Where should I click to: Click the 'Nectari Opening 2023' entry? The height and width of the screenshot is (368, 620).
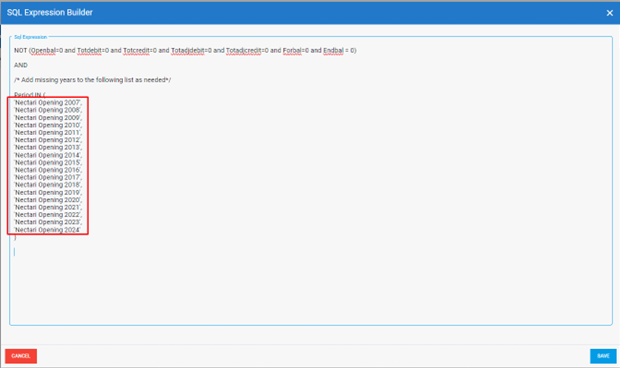pyautogui.click(x=48, y=222)
